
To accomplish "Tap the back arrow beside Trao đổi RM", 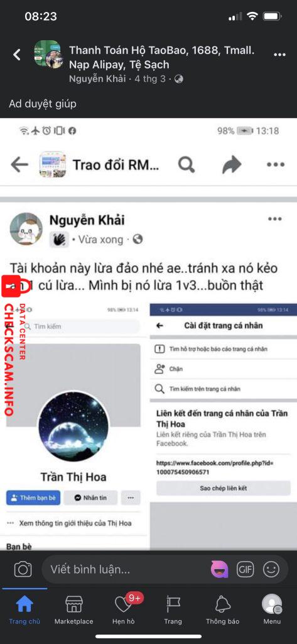I will (x=19, y=165).
